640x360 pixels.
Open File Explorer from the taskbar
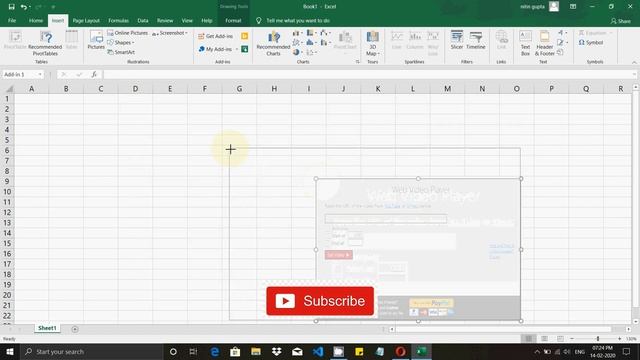pyautogui.click(x=256, y=351)
